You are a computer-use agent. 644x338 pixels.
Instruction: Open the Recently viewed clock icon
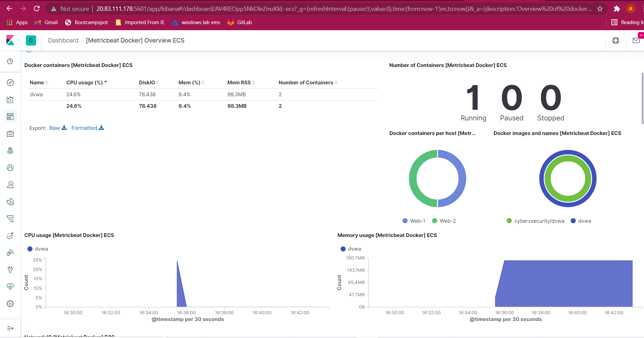click(x=10, y=62)
